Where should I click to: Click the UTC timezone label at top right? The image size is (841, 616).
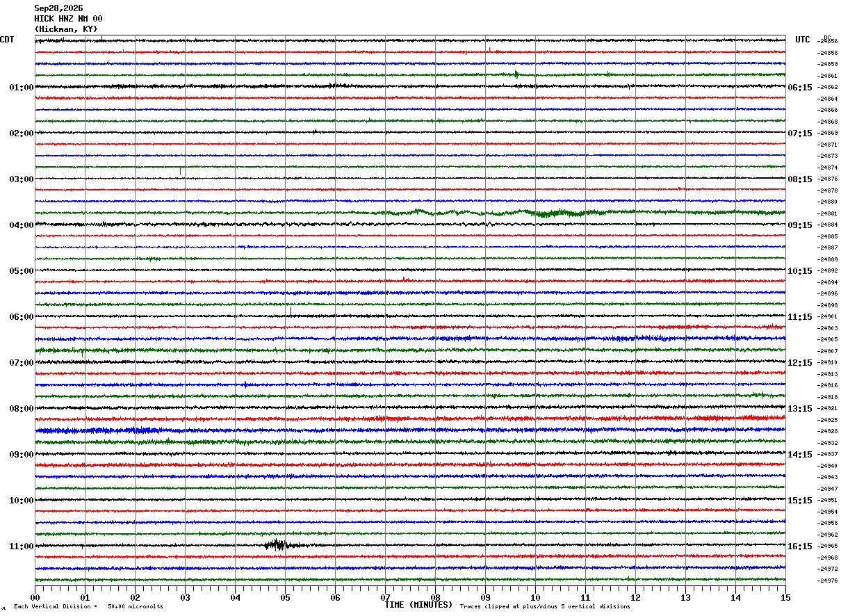[x=803, y=40]
